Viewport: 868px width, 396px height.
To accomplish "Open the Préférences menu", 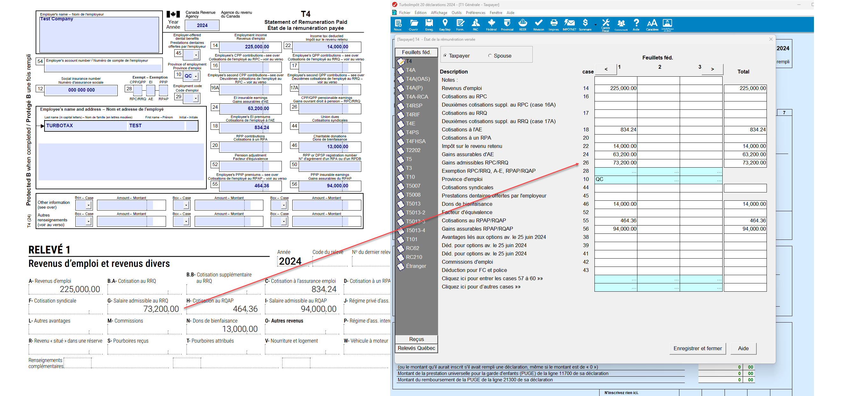I will [x=476, y=13].
